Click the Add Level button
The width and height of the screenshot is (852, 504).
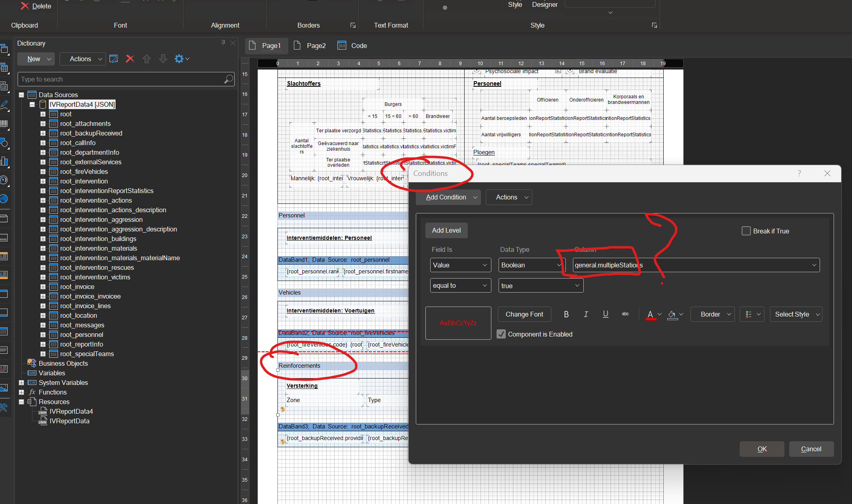tap(446, 230)
